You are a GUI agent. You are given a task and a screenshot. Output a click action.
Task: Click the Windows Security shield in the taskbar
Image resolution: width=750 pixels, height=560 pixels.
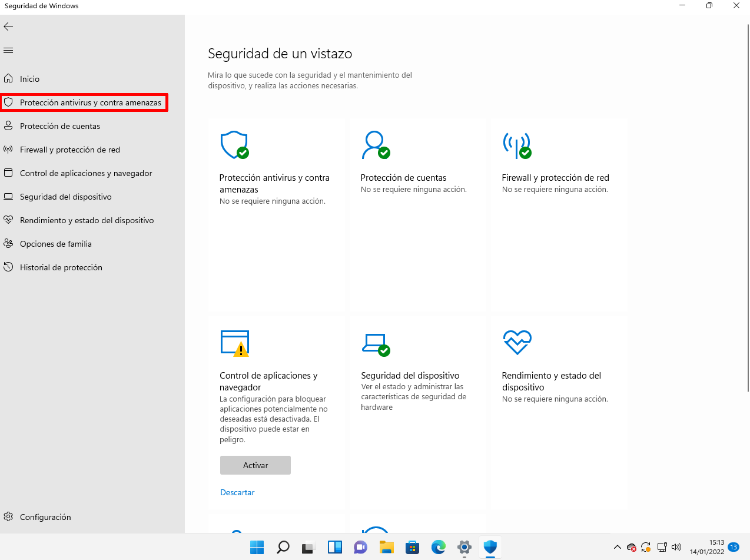pyautogui.click(x=490, y=547)
